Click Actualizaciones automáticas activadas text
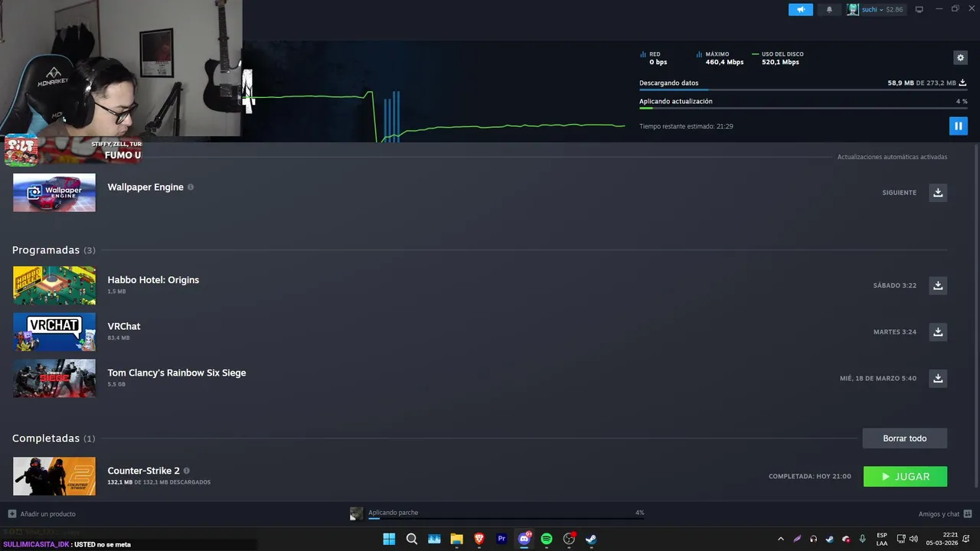The image size is (980, 551). coord(892,157)
